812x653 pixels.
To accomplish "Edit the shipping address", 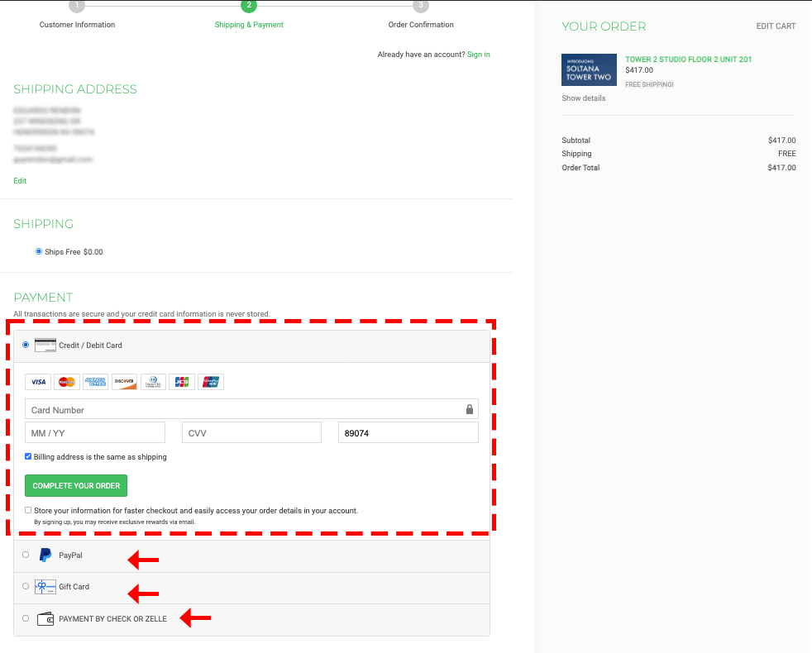I will pos(20,181).
